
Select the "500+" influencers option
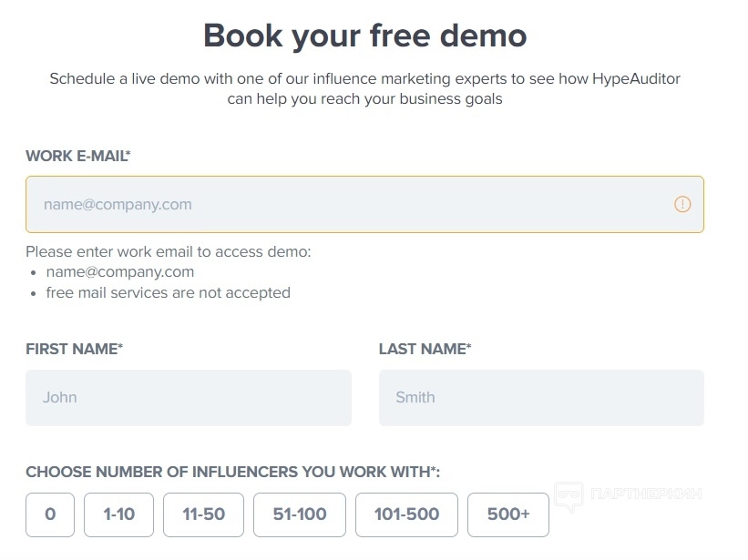click(508, 514)
